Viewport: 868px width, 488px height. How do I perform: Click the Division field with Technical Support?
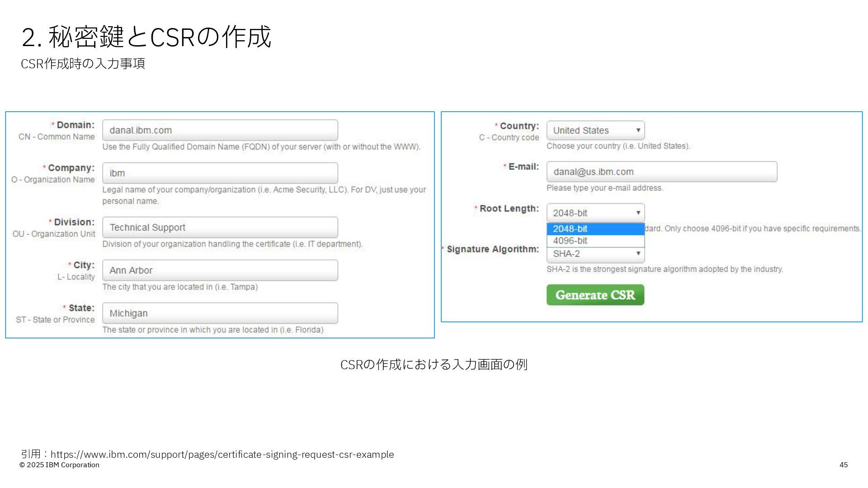(220, 227)
